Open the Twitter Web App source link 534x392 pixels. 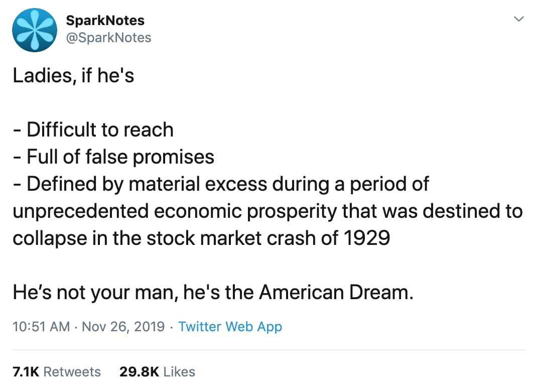click(230, 327)
